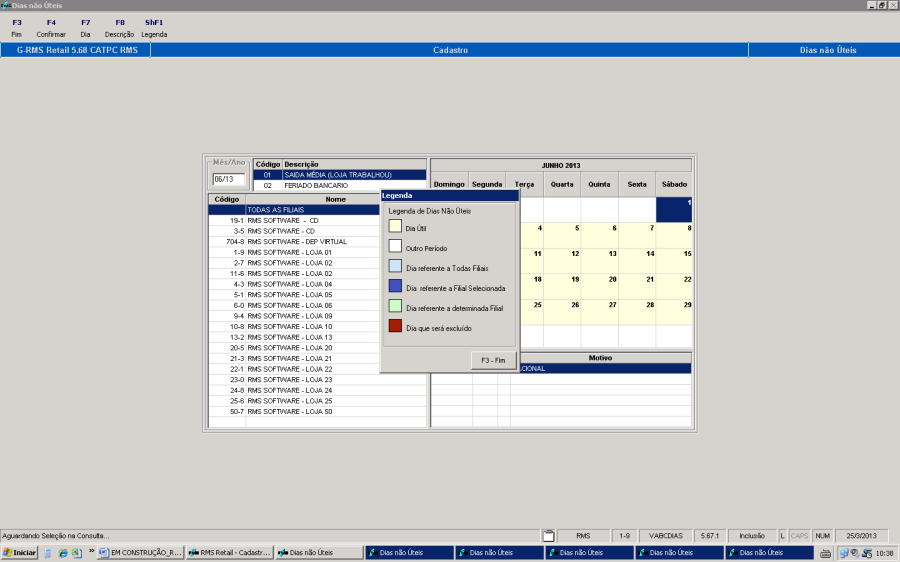Choose day 12 on the calendar
This screenshot has width=900, height=562.
[562, 261]
